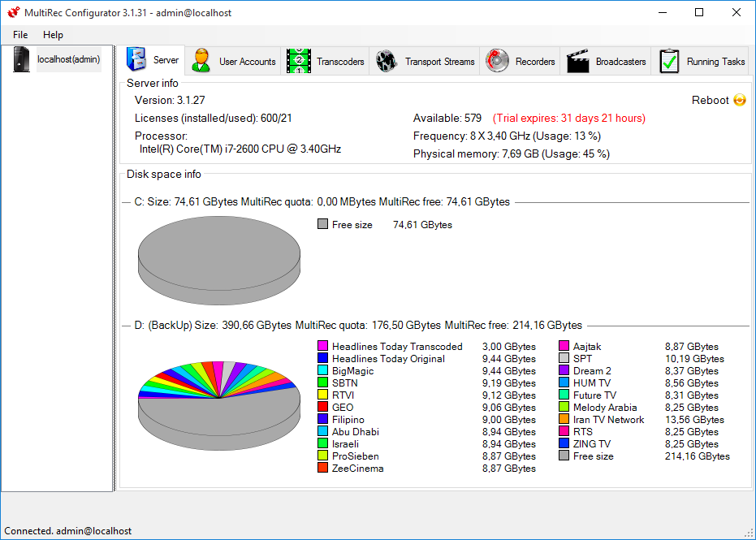Click the D: (BackUp) drive heading
The width and height of the screenshot is (756, 540).
point(358,325)
